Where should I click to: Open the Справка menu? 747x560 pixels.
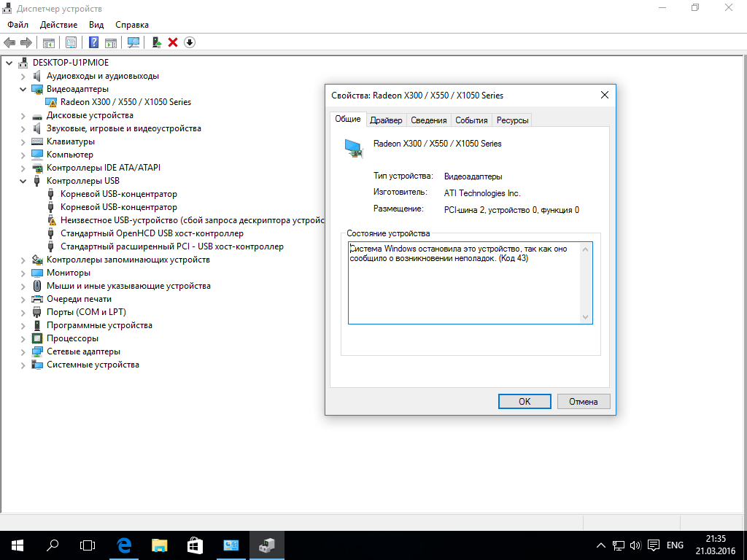(132, 25)
